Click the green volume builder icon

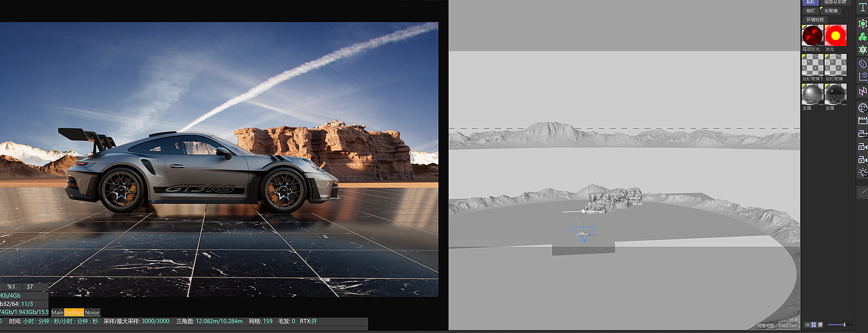[x=863, y=50]
